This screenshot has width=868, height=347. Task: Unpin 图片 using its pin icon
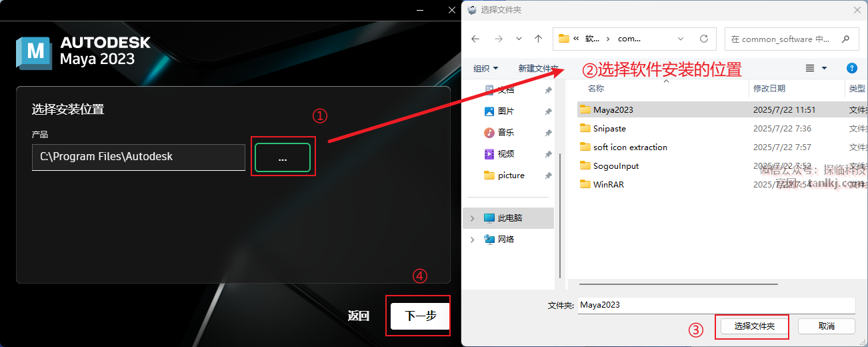point(548,111)
